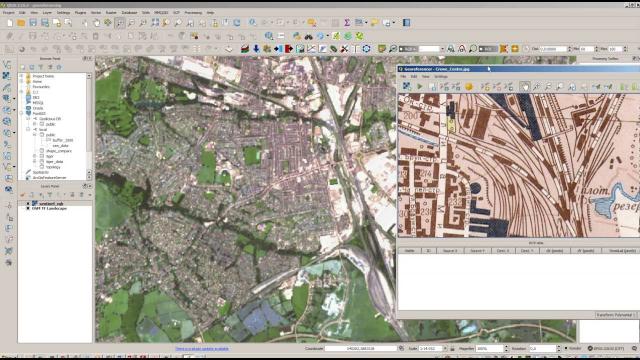Select the shape_compare schema item
This screenshot has height=360, width=640.
coord(58,151)
